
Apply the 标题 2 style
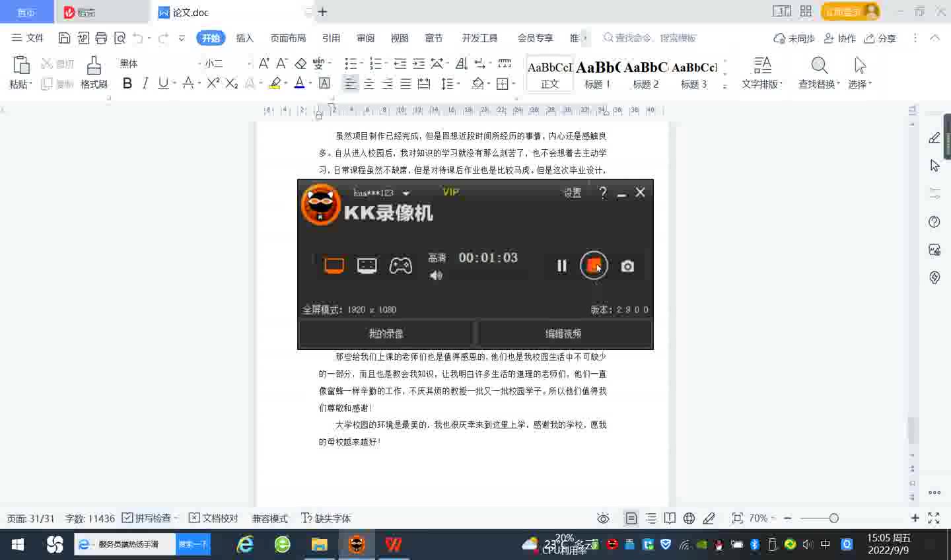(646, 74)
